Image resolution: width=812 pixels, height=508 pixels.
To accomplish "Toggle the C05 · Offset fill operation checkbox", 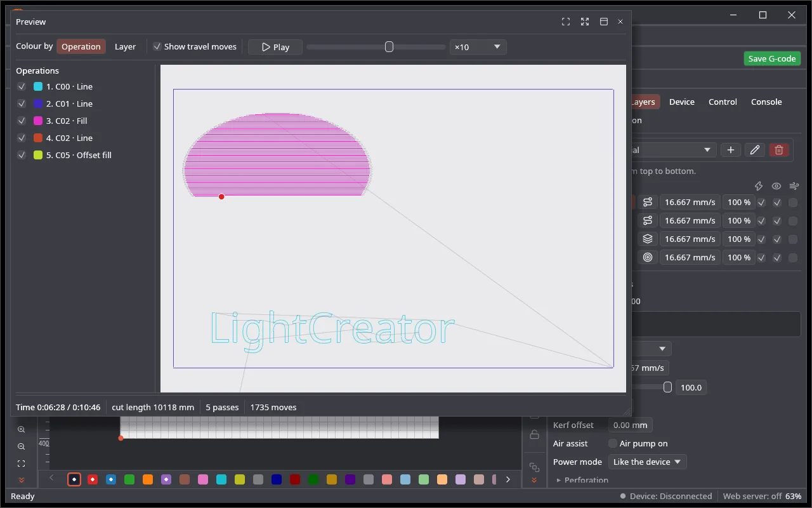I will (22, 155).
